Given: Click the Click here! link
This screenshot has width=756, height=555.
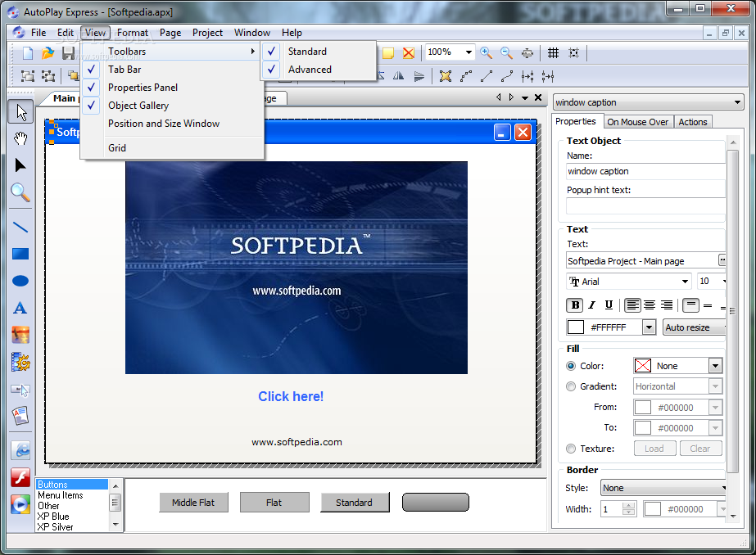Looking at the screenshot, I should click(291, 396).
